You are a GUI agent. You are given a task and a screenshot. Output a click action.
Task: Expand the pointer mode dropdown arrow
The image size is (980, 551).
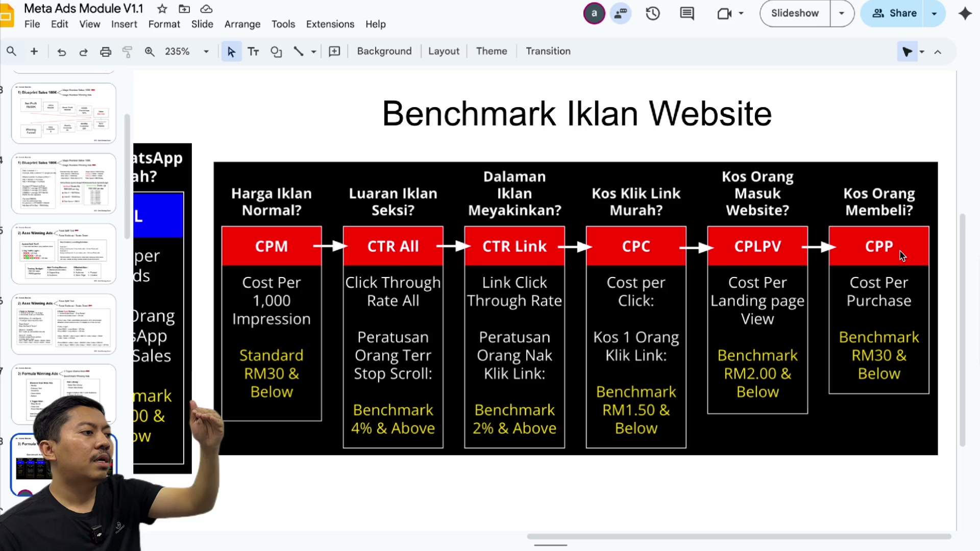pos(922,52)
